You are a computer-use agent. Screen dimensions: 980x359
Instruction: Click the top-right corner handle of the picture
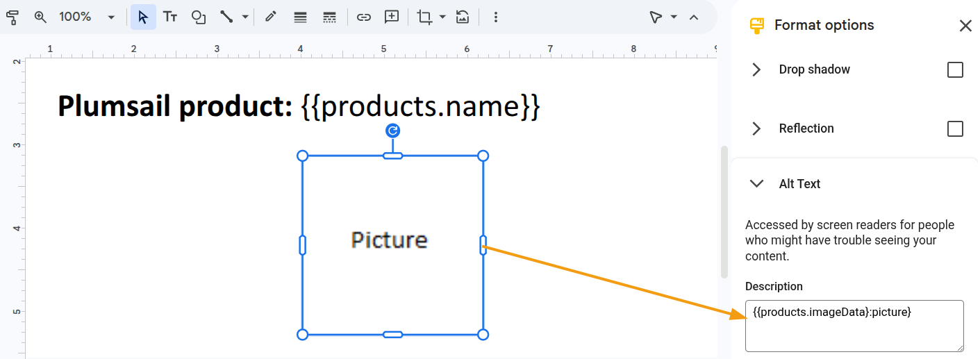pos(483,156)
